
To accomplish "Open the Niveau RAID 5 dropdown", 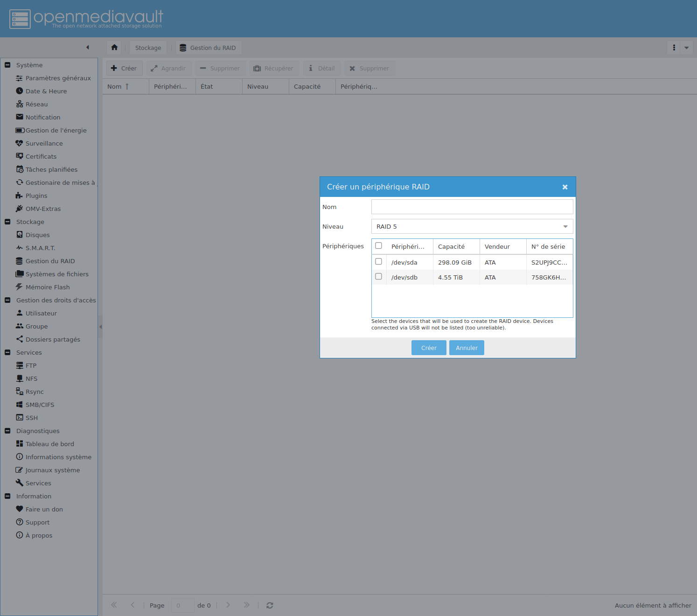I will 472,227.
